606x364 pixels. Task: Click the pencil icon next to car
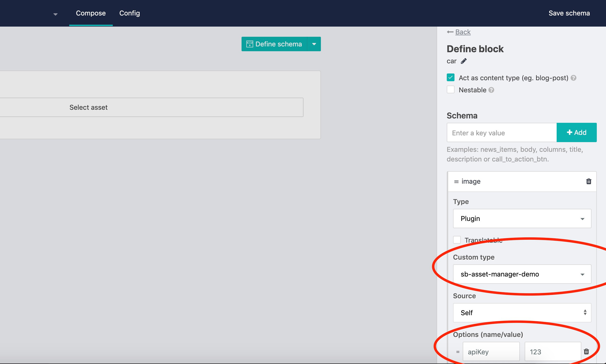(x=463, y=61)
